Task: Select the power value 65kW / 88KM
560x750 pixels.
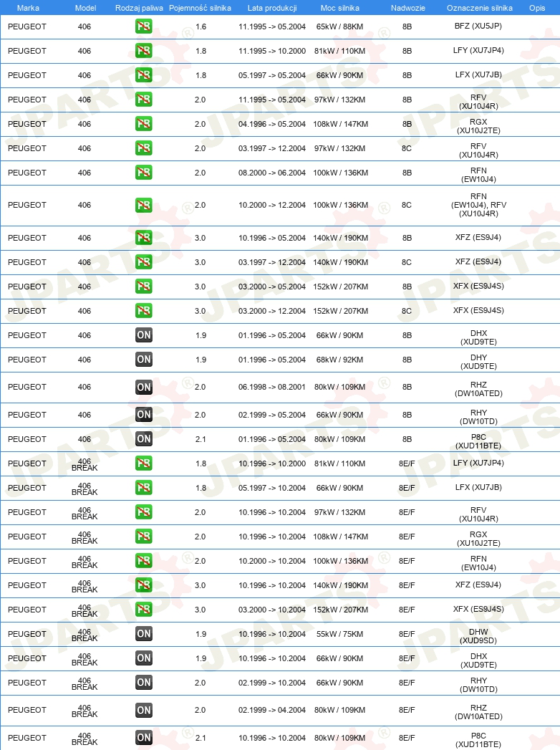Action: point(339,27)
